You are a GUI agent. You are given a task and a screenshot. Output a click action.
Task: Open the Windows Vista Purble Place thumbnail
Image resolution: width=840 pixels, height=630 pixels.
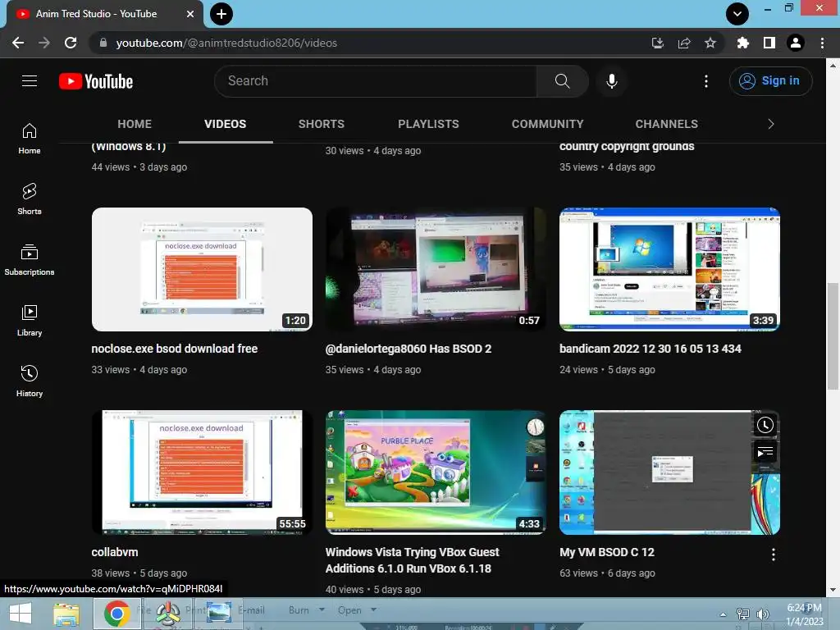click(436, 472)
